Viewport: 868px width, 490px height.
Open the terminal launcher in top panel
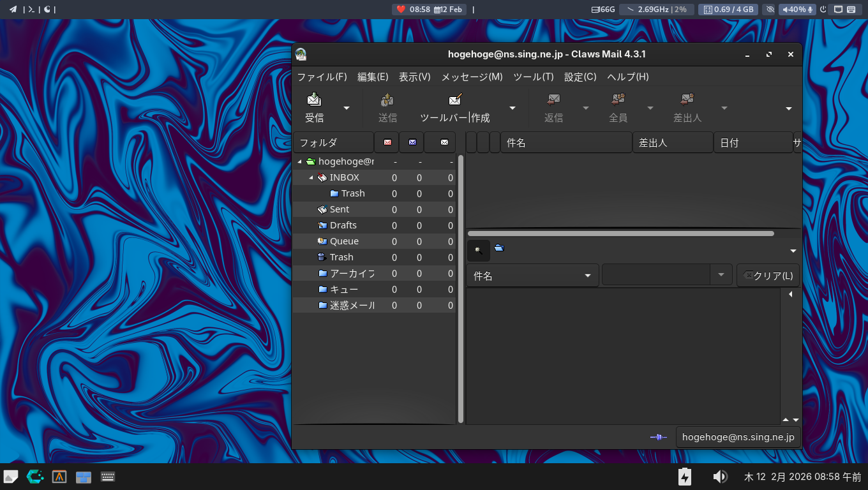pyautogui.click(x=31, y=9)
